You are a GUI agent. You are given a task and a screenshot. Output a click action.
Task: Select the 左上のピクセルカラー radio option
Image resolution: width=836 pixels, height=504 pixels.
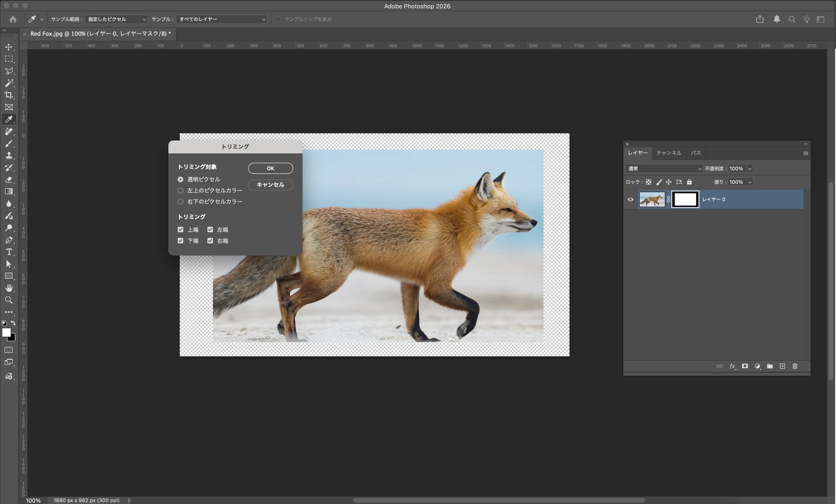point(180,191)
